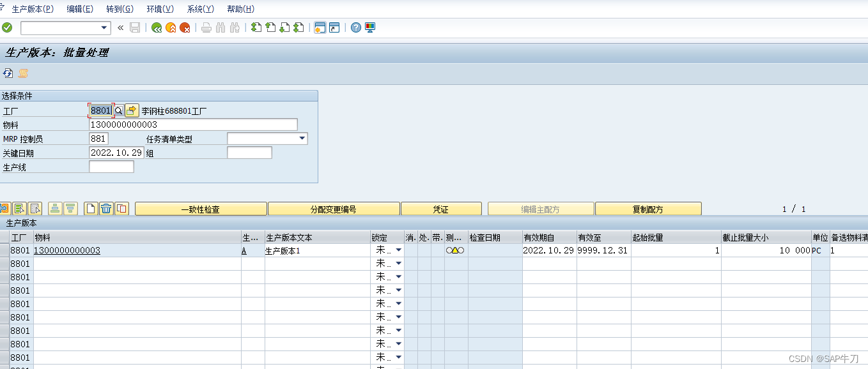Click the traffic light status icon in the 生产版本1 row
Viewport: 868px width, 369px height.
tap(455, 251)
